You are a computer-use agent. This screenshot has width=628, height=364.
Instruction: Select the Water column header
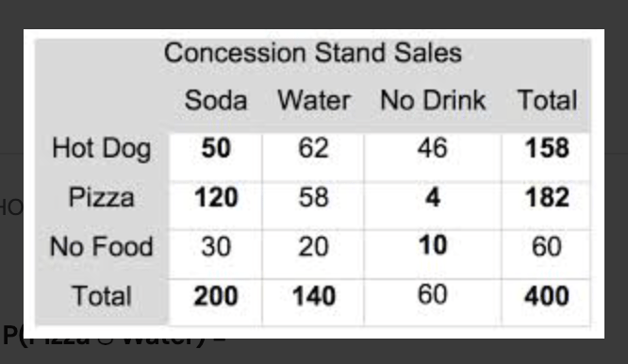tap(314, 100)
